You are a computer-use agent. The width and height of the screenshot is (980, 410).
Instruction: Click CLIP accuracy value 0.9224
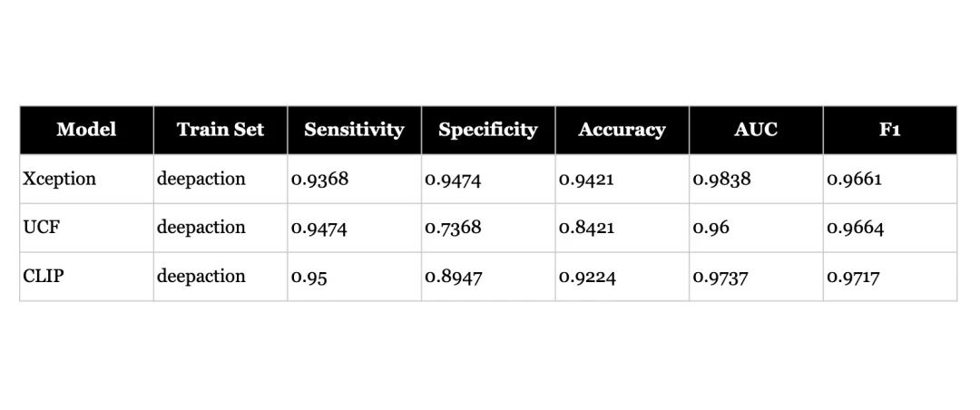click(587, 277)
